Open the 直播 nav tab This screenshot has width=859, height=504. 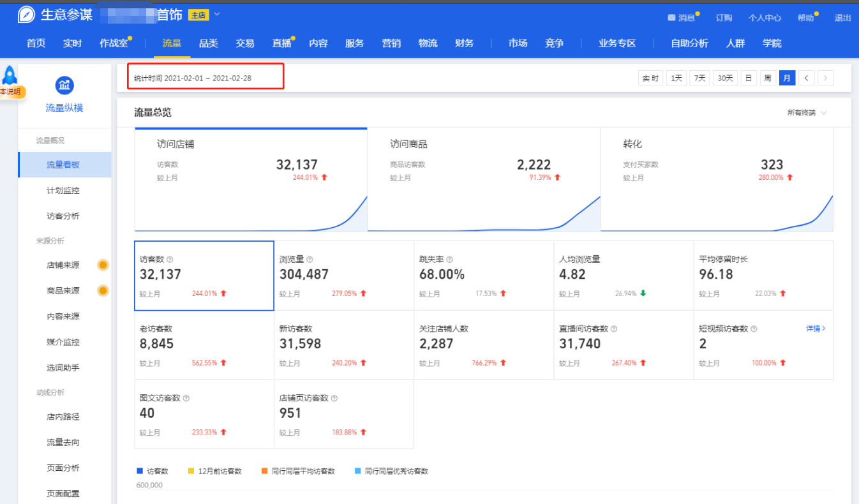point(281,43)
